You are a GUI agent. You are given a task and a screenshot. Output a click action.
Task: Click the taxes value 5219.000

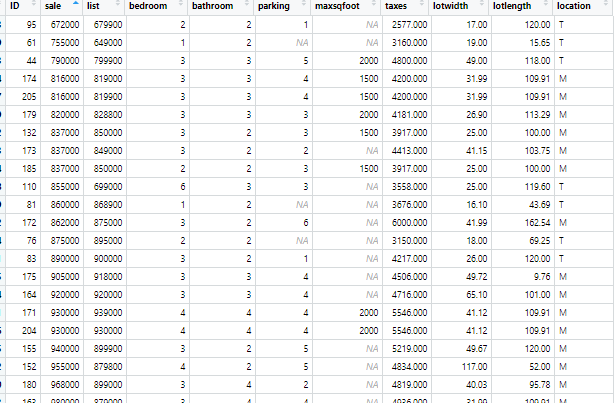409,349
